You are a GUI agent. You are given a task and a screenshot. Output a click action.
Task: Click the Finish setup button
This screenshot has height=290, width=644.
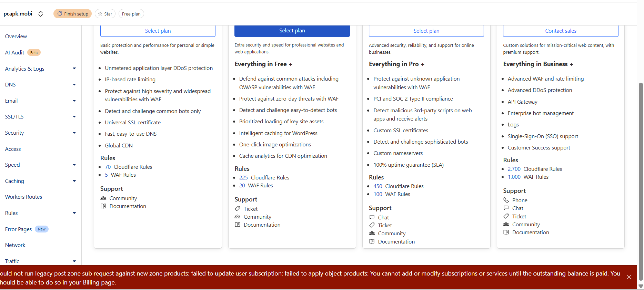point(73,14)
